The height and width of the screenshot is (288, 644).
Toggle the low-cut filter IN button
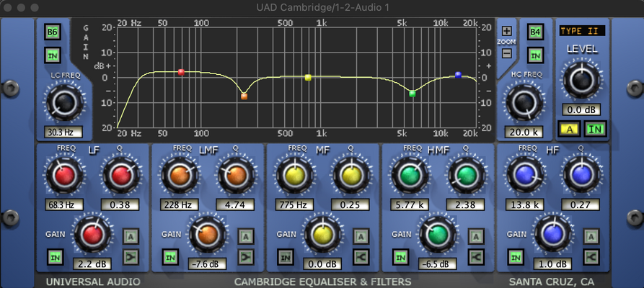[53, 55]
